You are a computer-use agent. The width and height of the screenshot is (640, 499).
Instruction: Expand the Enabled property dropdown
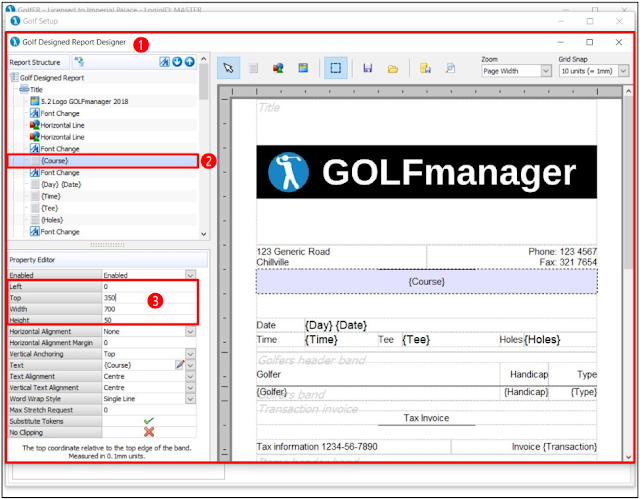pyautogui.click(x=190, y=275)
